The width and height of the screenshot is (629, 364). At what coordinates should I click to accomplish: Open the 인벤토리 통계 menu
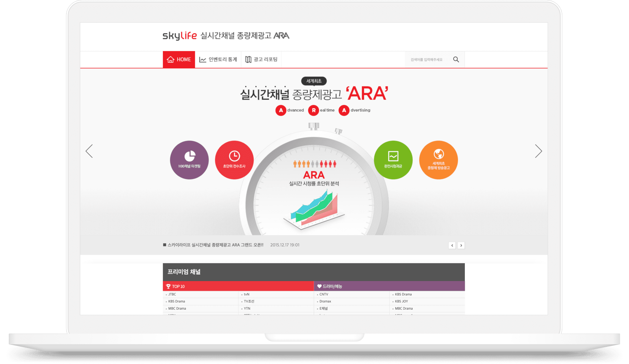click(x=218, y=60)
